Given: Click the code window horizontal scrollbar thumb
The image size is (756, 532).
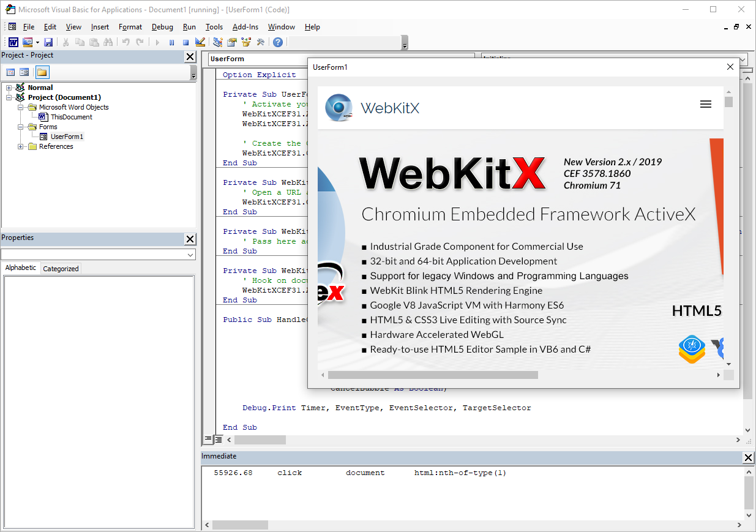Looking at the screenshot, I should pyautogui.click(x=260, y=440).
